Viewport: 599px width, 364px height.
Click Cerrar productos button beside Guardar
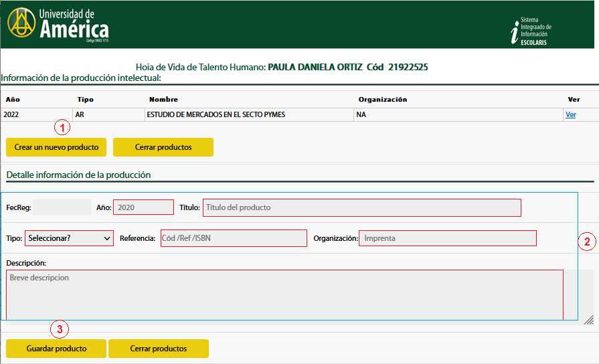159,349
